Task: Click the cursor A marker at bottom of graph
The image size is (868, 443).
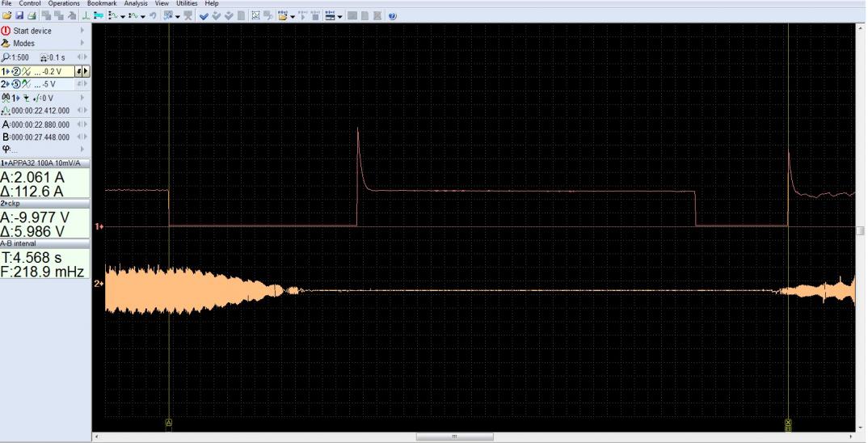Action: 169,422
